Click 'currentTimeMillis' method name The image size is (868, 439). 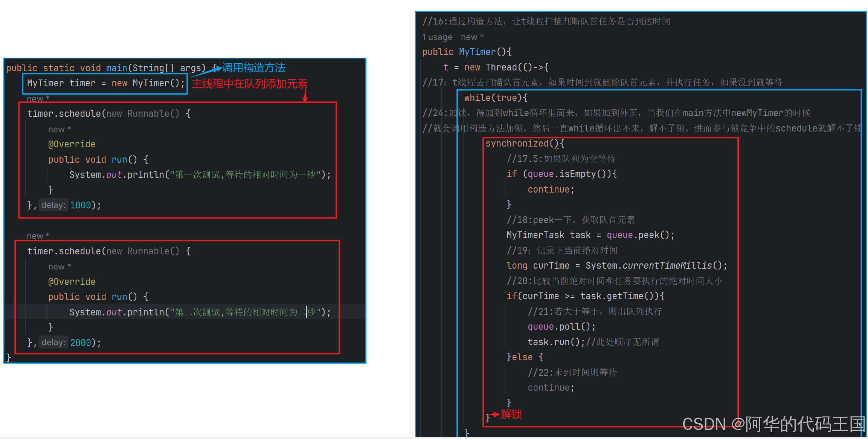point(667,266)
